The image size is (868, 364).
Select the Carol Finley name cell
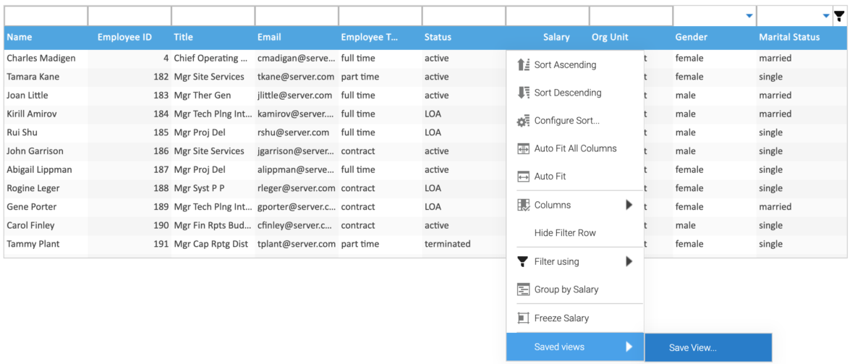pos(46,225)
